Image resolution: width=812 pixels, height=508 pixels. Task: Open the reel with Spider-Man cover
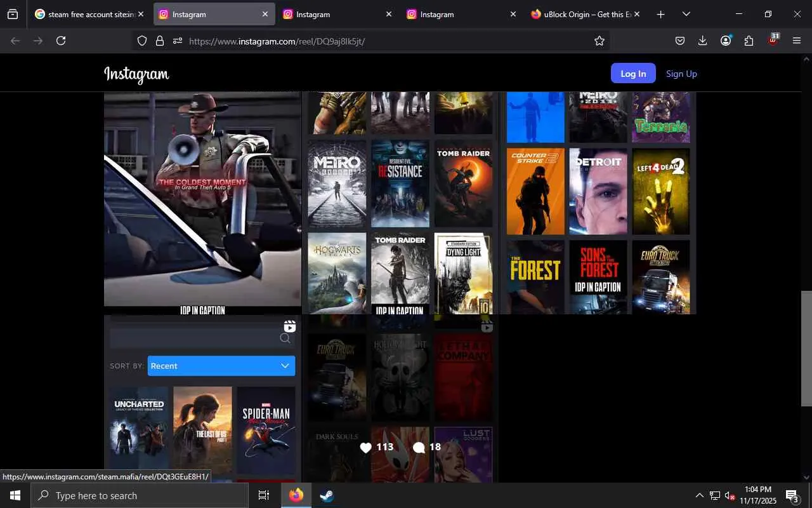tap(202, 399)
